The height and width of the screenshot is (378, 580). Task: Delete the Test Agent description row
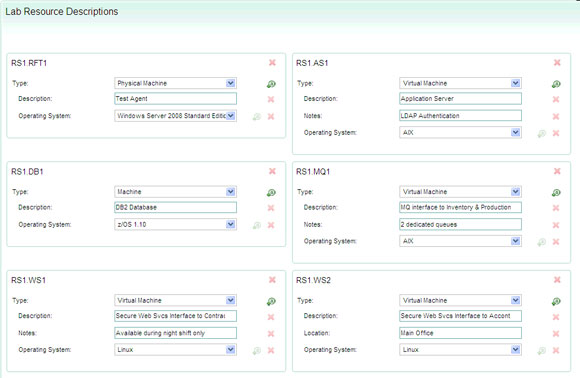(x=271, y=99)
